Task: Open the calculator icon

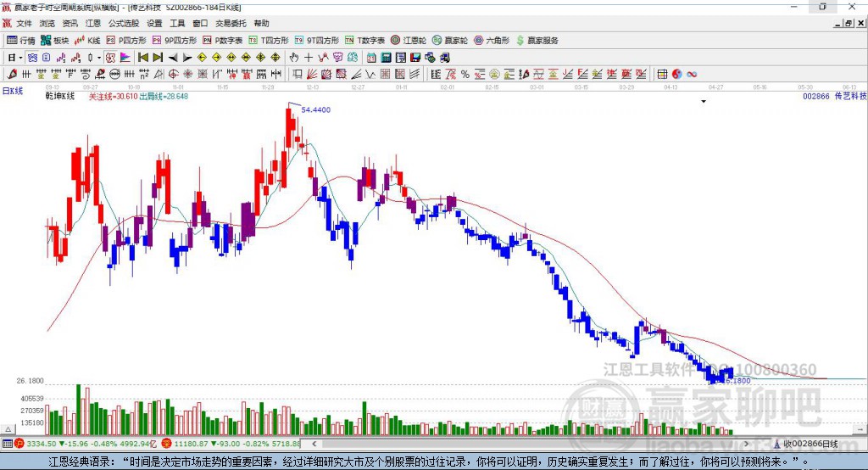Action: [387, 58]
